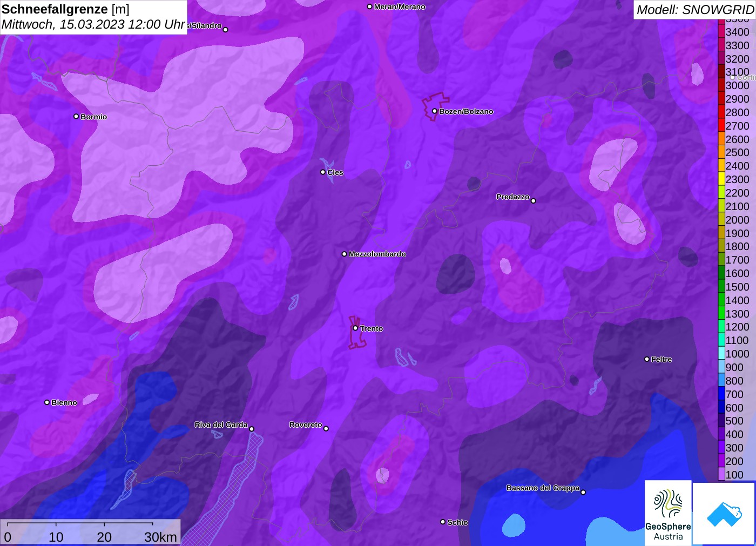The width and height of the screenshot is (756, 546).
Task: Click the Riva del Garda marker dot
Action: 252,429
